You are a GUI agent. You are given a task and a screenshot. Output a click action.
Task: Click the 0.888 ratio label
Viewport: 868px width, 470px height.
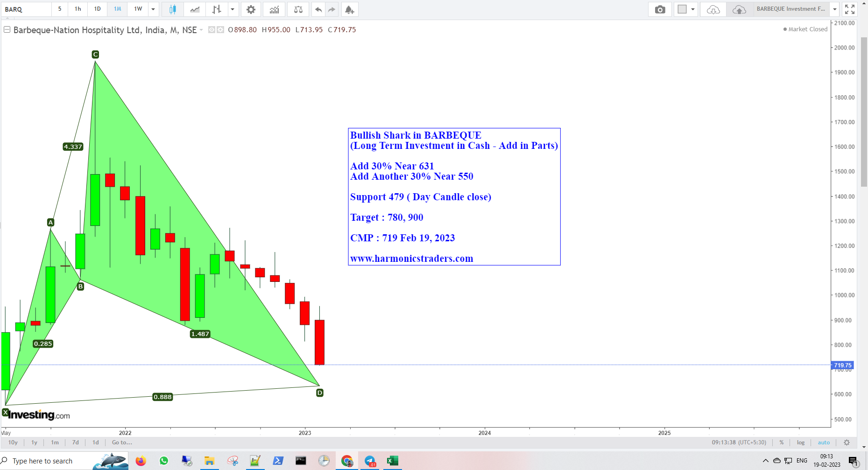[162, 397]
